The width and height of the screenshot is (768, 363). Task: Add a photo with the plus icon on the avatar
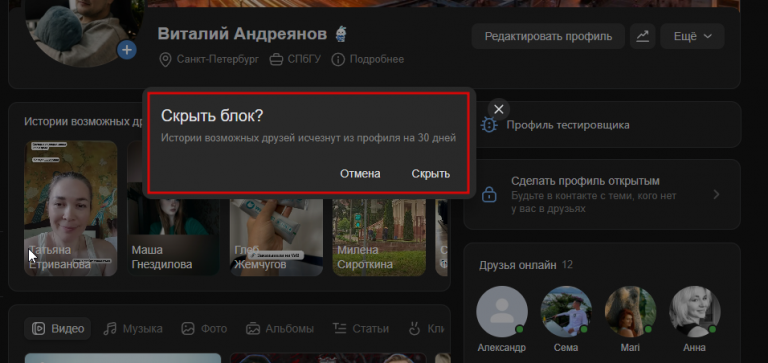point(127,49)
